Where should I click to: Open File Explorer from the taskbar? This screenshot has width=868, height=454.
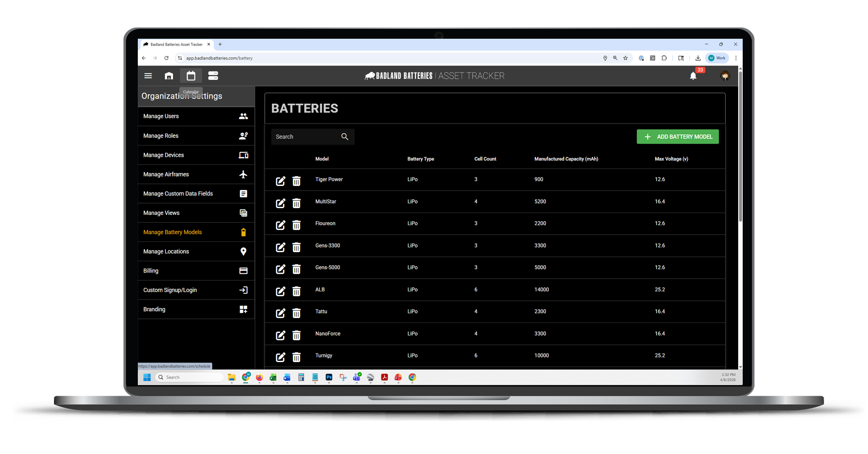[232, 377]
